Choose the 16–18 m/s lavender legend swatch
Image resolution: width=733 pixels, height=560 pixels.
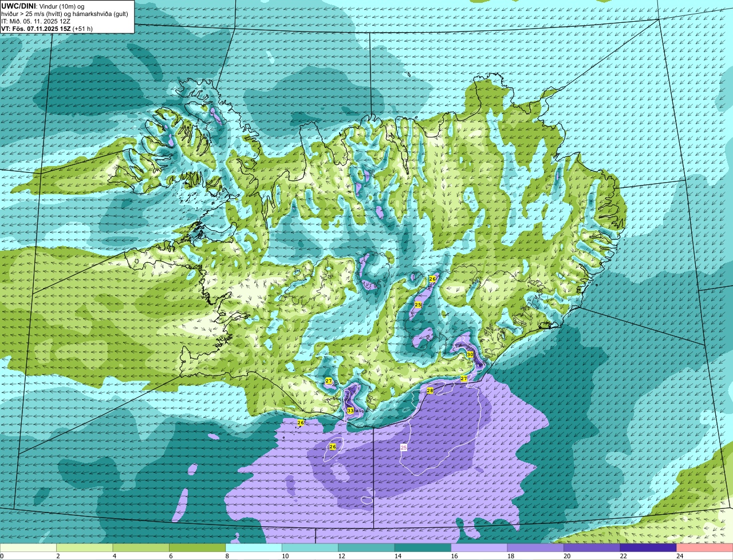click(479, 548)
